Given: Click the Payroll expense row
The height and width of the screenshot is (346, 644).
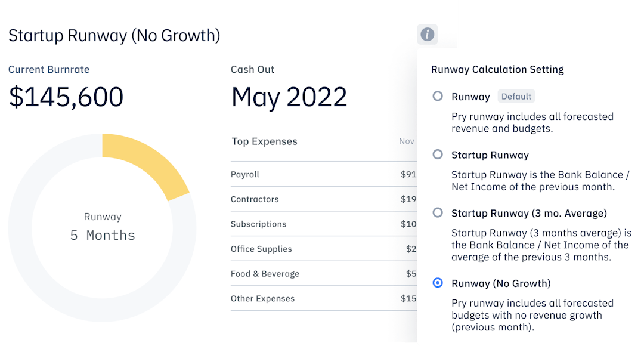Looking at the screenshot, I should (323, 175).
